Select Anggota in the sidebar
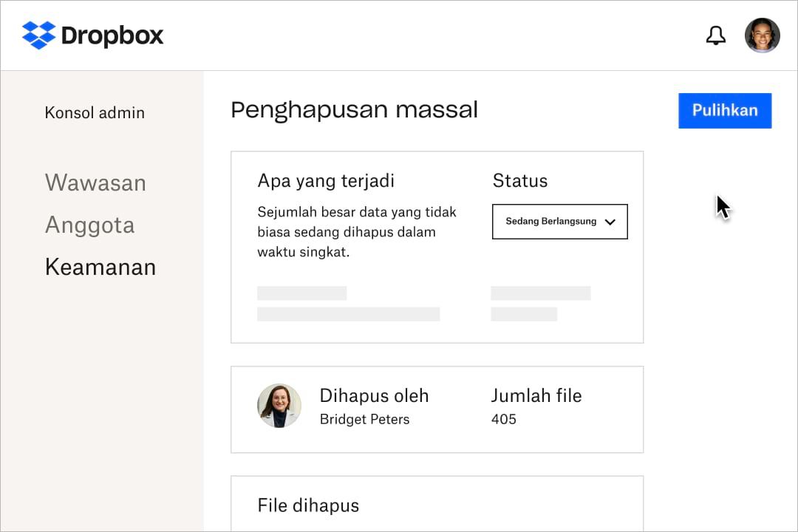The width and height of the screenshot is (798, 532). tap(90, 225)
